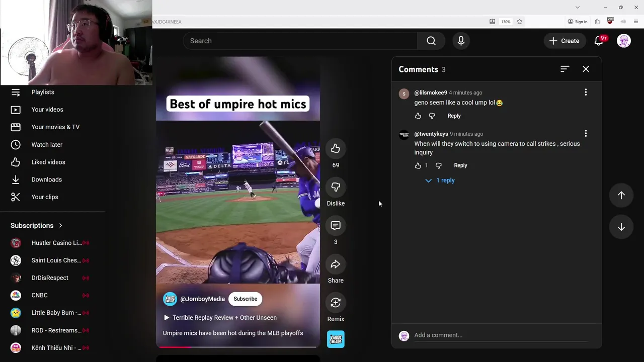
Task: Click browser Sign in button
Action: 578,22
